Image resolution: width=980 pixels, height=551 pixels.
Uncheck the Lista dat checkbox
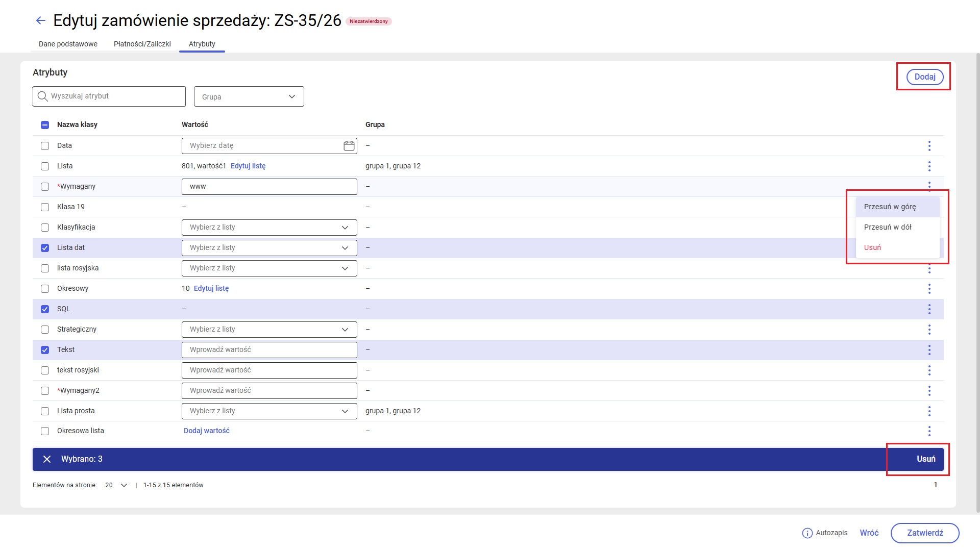pyautogui.click(x=45, y=248)
